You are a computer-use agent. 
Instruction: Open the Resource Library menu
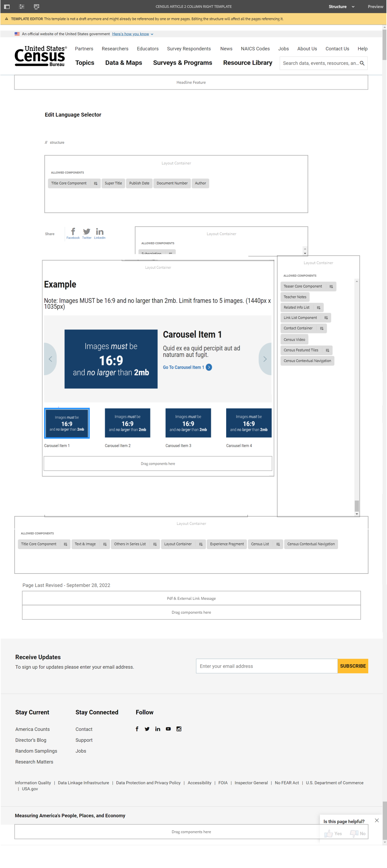click(247, 63)
